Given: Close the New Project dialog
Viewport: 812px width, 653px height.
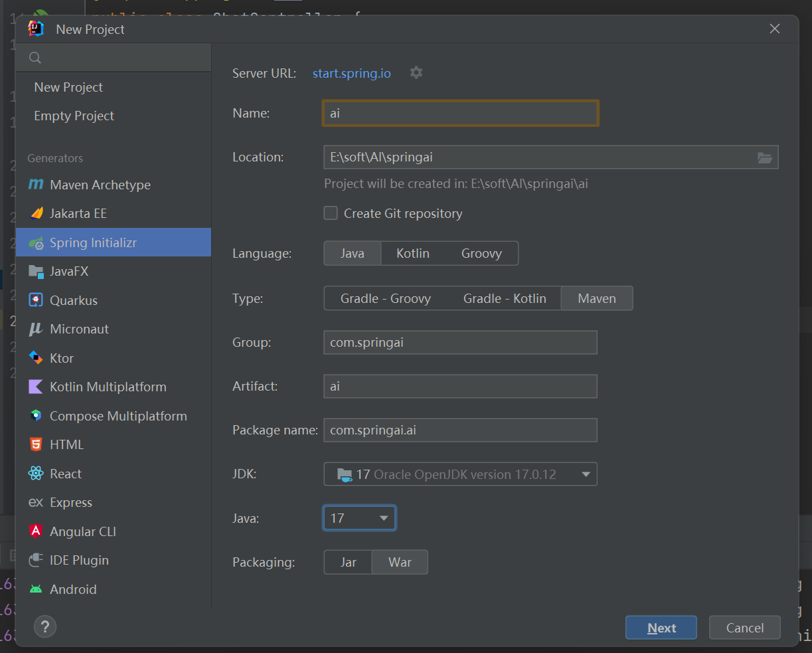Looking at the screenshot, I should tap(774, 29).
